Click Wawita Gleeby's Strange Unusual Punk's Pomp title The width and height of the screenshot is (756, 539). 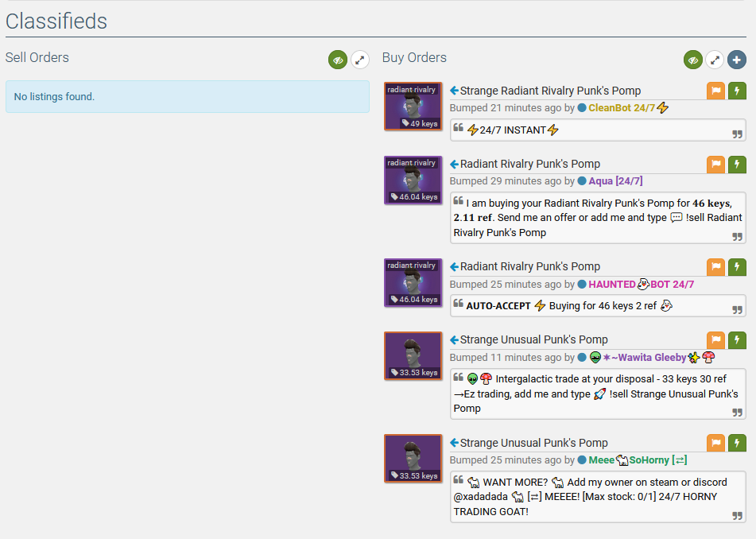coord(533,340)
